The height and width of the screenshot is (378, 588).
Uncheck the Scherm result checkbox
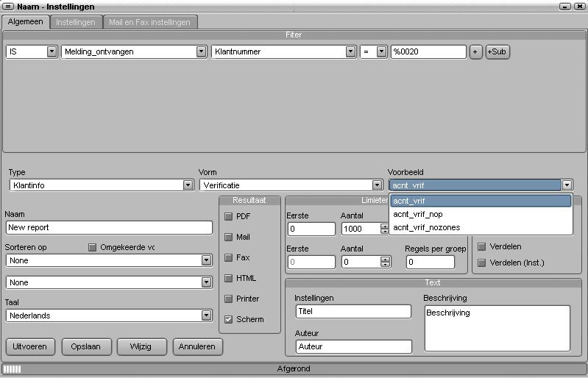228,320
